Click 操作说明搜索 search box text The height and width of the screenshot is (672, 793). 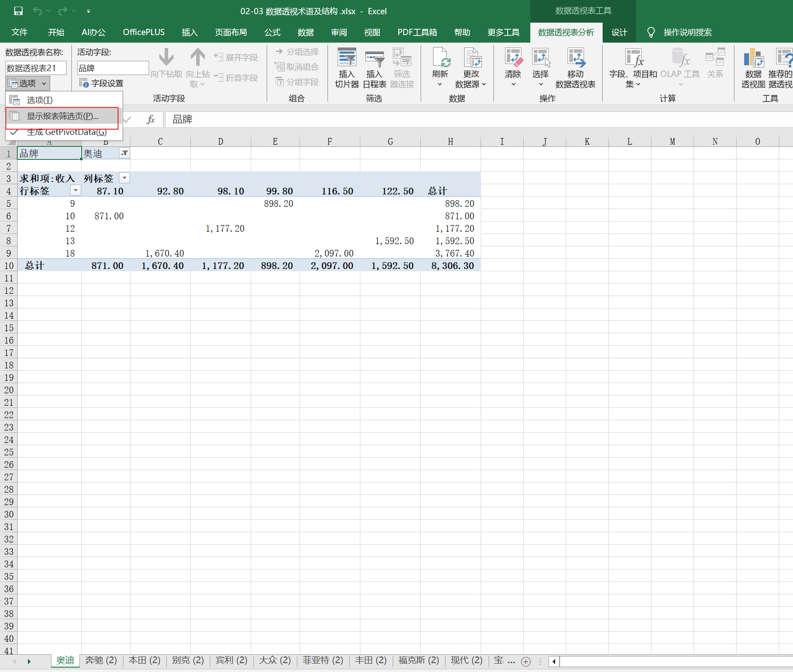[x=687, y=32]
